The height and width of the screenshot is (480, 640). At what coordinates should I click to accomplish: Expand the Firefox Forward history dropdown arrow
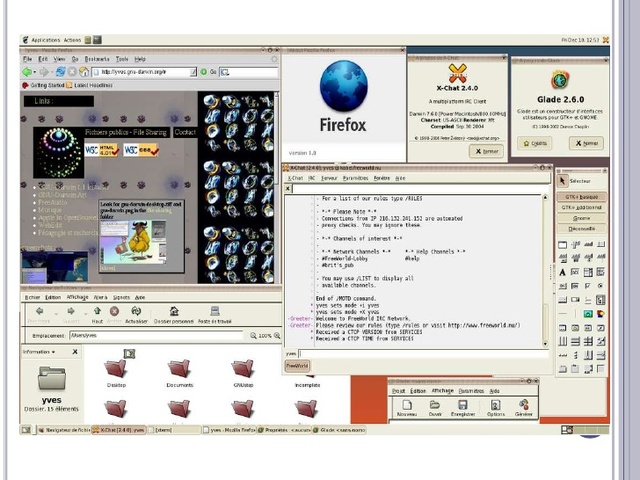pos(51,73)
